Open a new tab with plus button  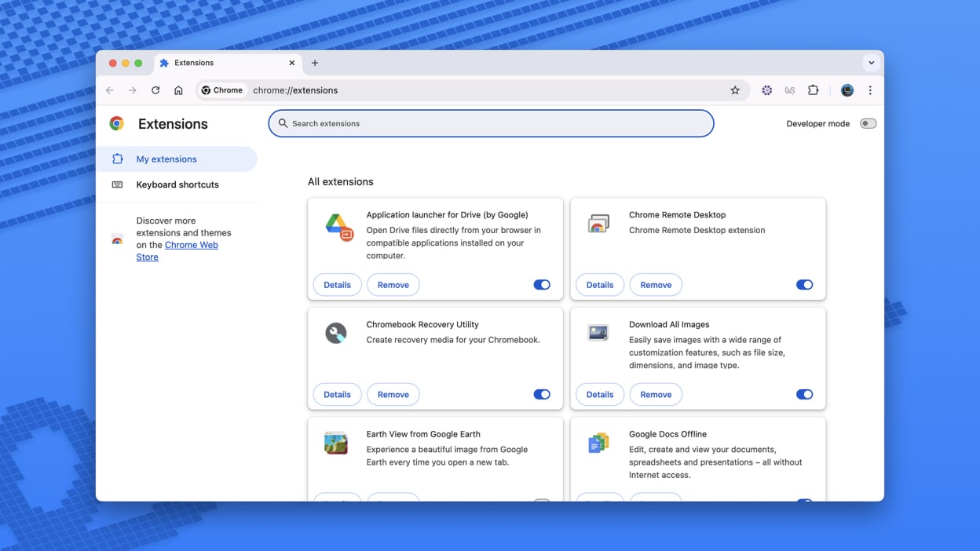coord(315,63)
